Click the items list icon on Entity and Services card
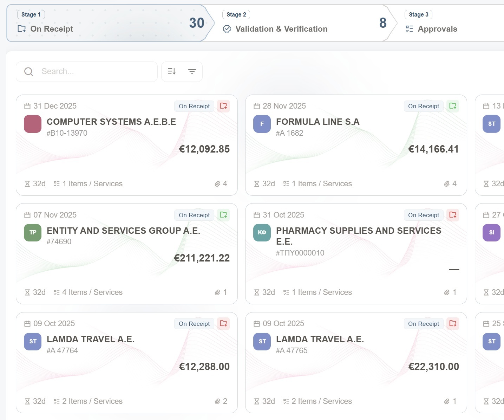The width and height of the screenshot is (504, 420). [57, 292]
